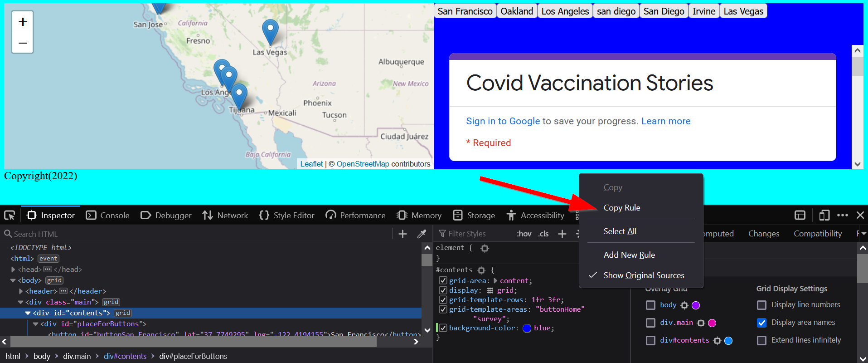Click the Los Angeles city button
Image resolution: width=868 pixels, height=363 pixels.
[565, 11]
